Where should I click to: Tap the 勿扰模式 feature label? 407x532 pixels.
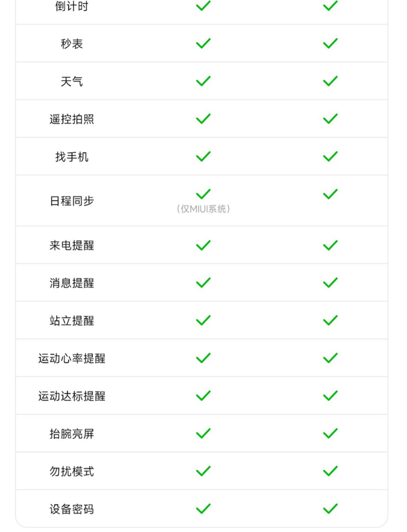72,472
